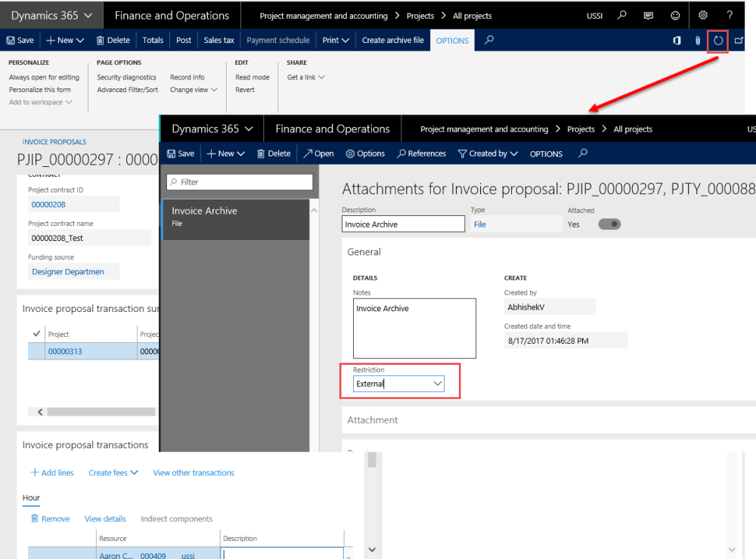Click References in attachments toolbar
The image size is (756, 559).
coord(421,154)
